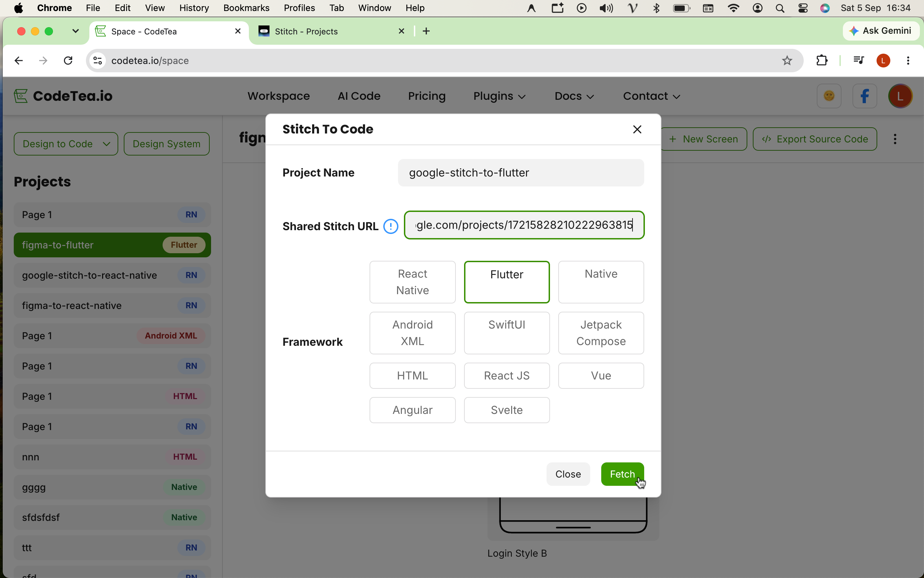Select the google-stitch-to-react-native project
The image size is (924, 578).
click(112, 275)
